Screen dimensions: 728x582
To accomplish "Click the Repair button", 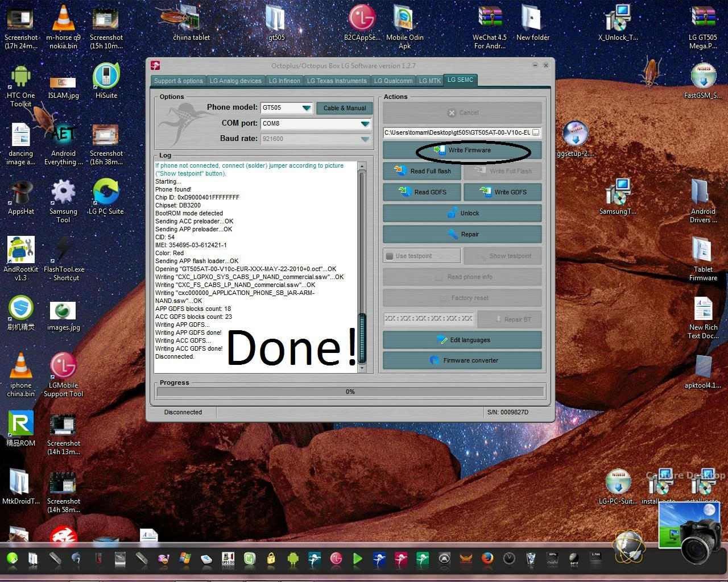I will coord(462,234).
